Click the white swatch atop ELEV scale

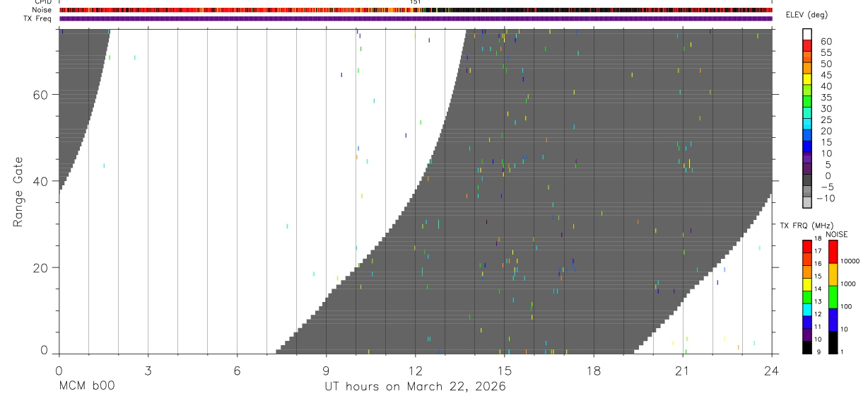tap(807, 34)
